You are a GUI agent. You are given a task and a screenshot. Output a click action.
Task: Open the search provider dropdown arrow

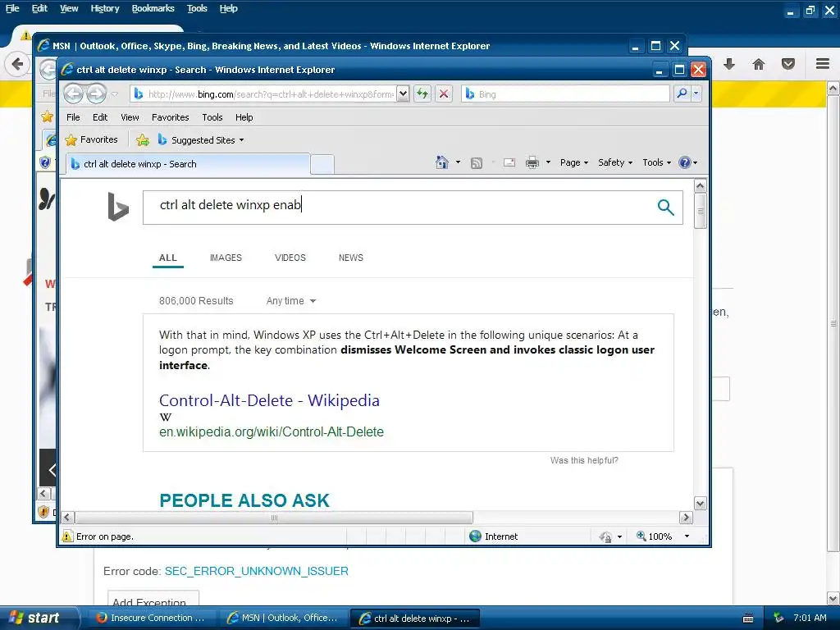(x=696, y=94)
